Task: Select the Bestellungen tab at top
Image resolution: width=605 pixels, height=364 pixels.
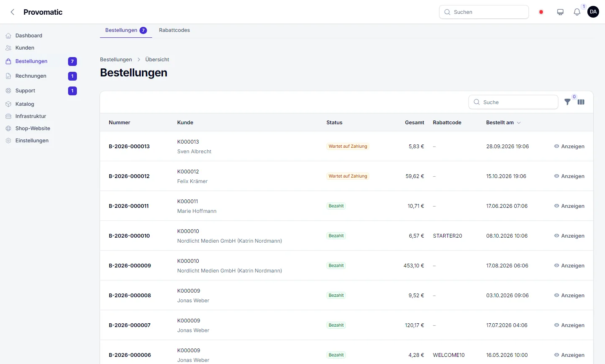Action: (126, 30)
